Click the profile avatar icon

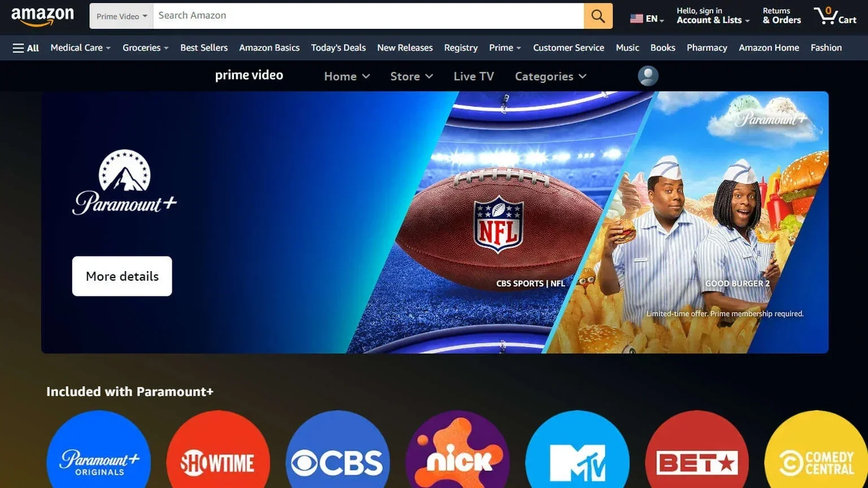click(x=648, y=76)
